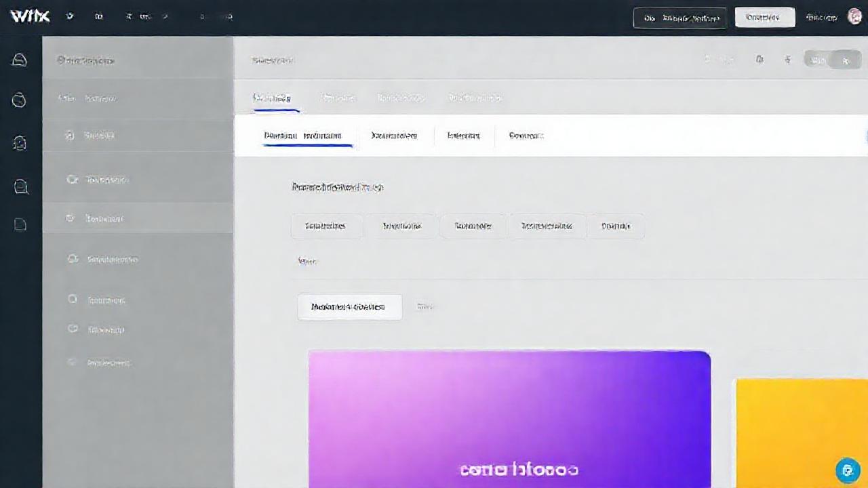The image size is (868, 488).
Task: Open the blue round help chat button
Action: click(848, 470)
